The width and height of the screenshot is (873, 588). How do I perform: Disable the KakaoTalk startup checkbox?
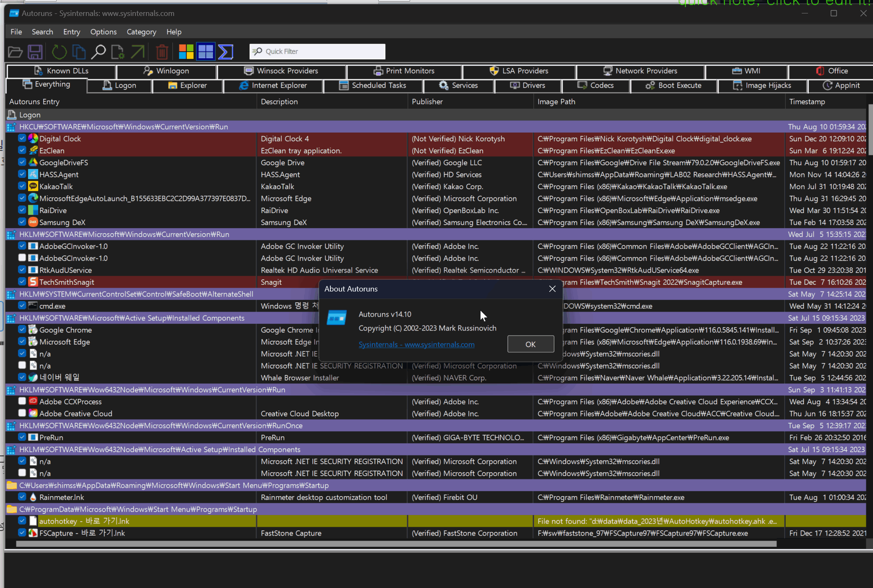coord(22,186)
